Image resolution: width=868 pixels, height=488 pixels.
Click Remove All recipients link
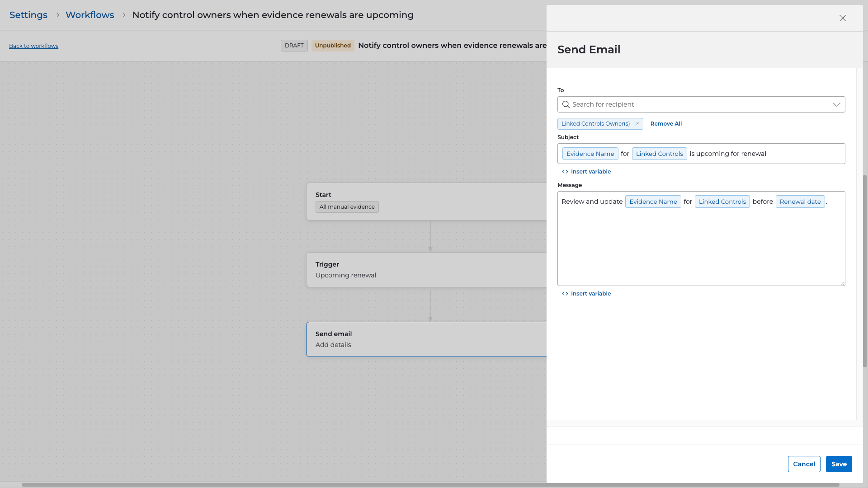click(x=666, y=124)
